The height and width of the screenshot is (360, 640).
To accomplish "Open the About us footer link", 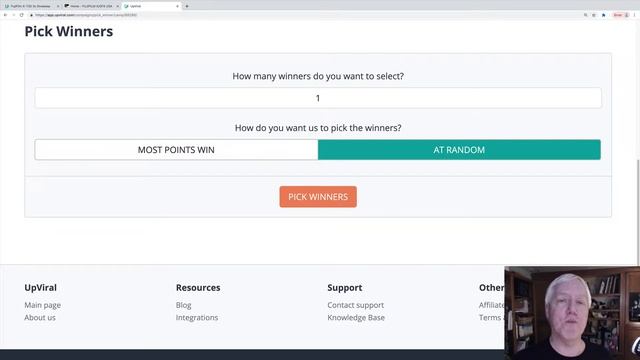I will click(40, 318).
